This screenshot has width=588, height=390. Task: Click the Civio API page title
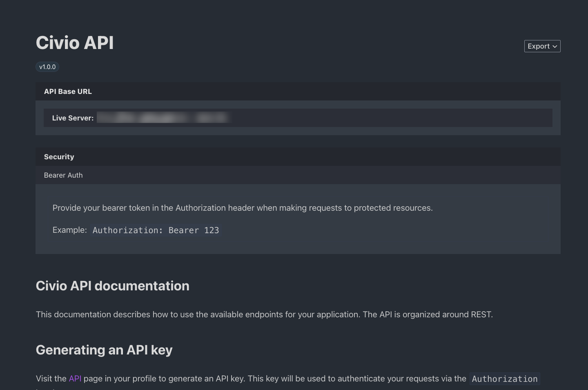click(x=75, y=42)
